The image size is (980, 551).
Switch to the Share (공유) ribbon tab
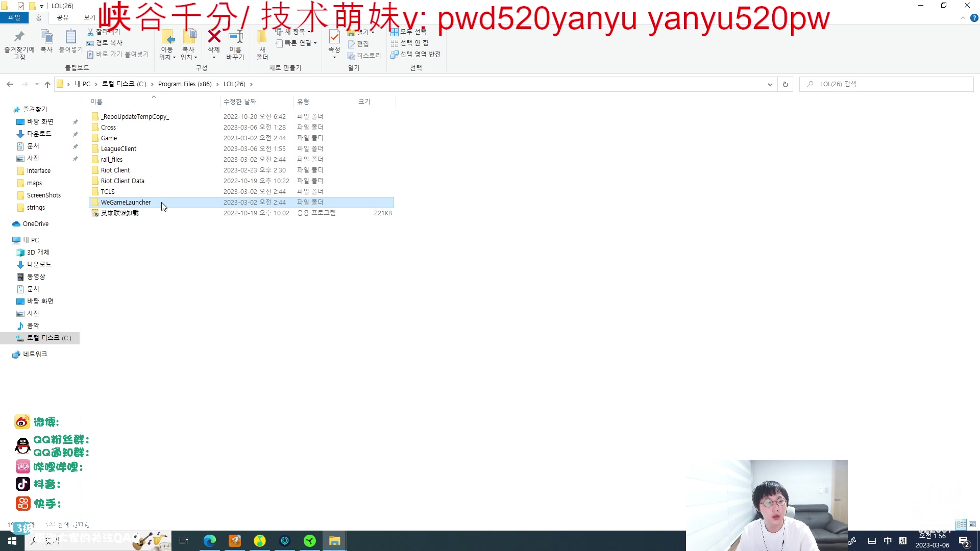63,17
